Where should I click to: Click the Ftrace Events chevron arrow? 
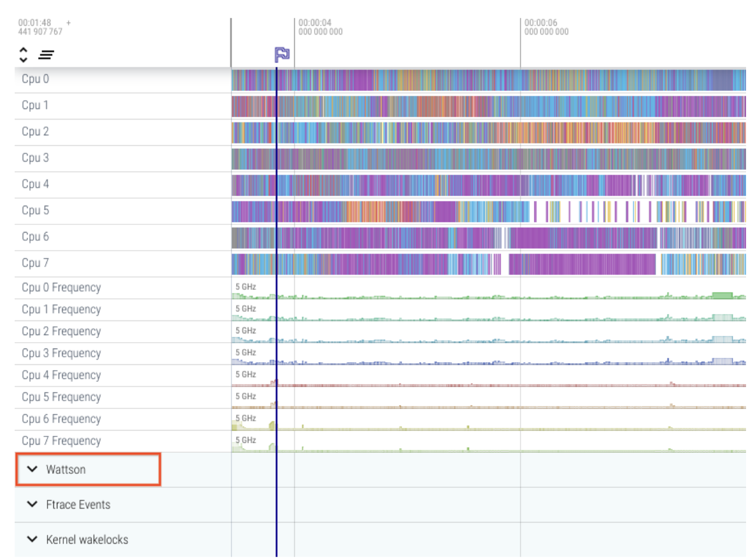pos(32,504)
